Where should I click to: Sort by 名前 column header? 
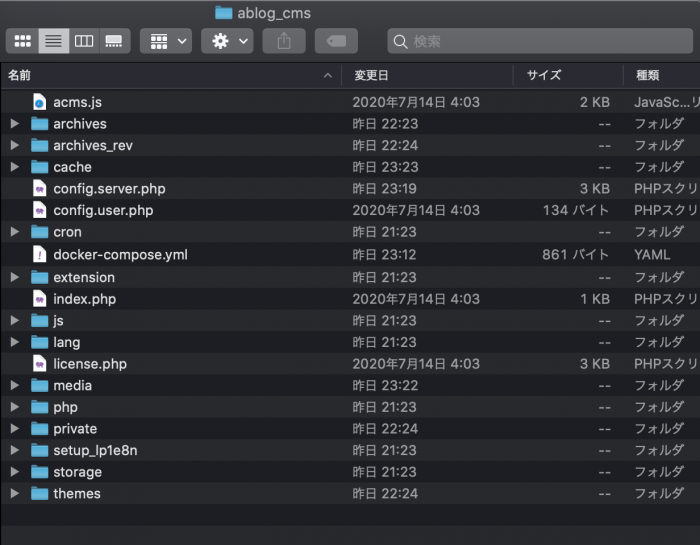[x=20, y=75]
